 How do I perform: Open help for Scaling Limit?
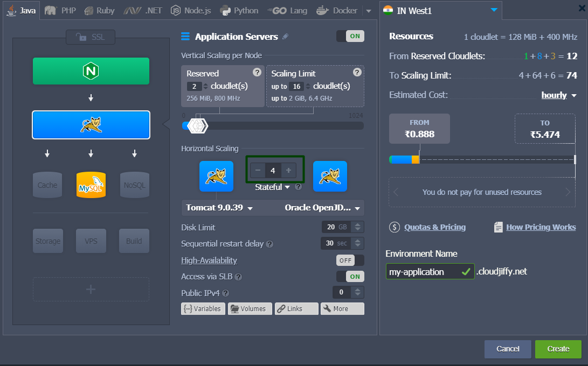pos(357,72)
